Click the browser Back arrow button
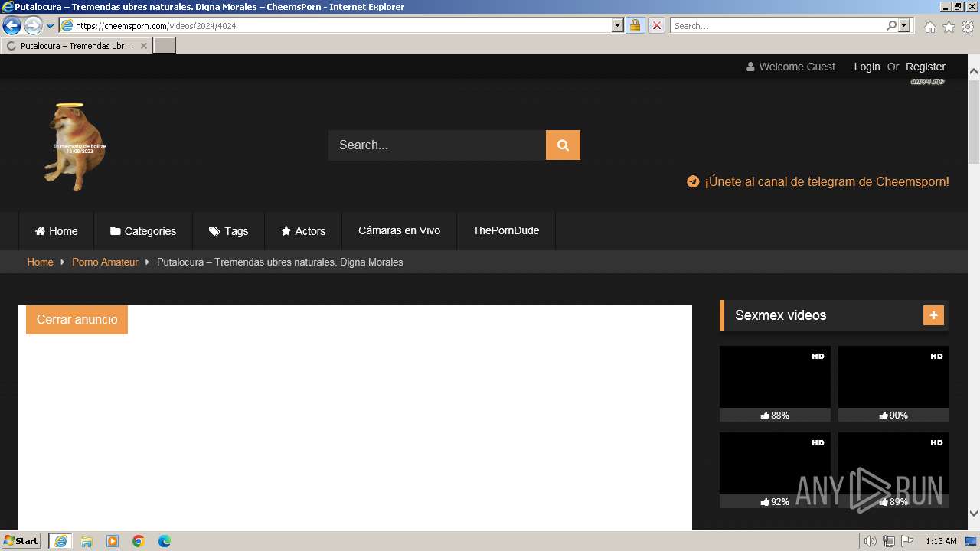Screen dimensions: 980x551 coord(11,26)
